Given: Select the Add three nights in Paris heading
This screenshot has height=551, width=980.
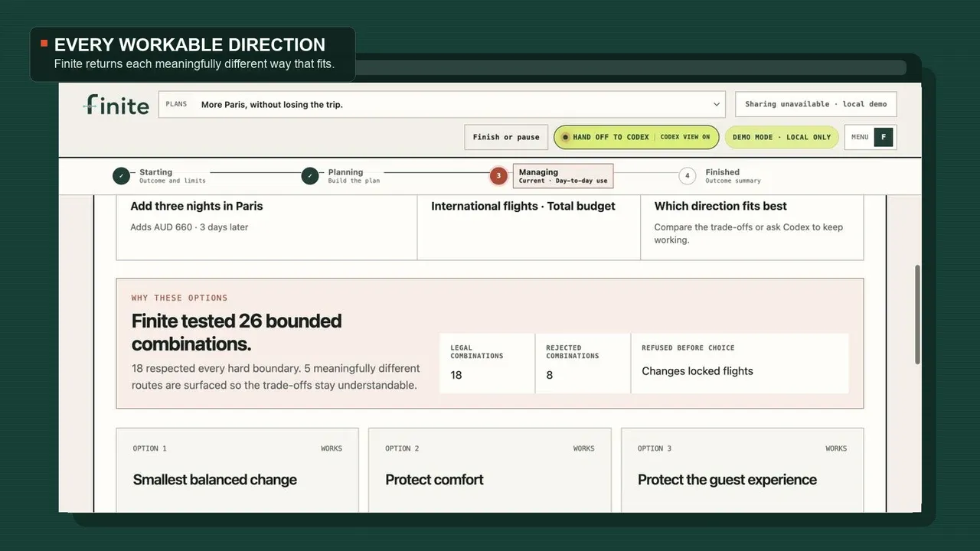Looking at the screenshot, I should click(x=197, y=206).
